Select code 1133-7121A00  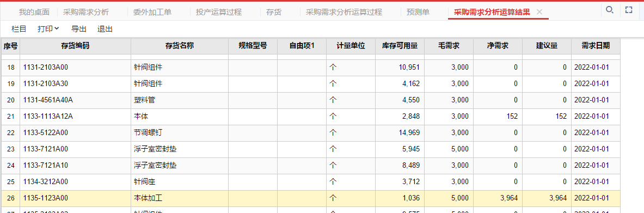[x=75, y=149]
